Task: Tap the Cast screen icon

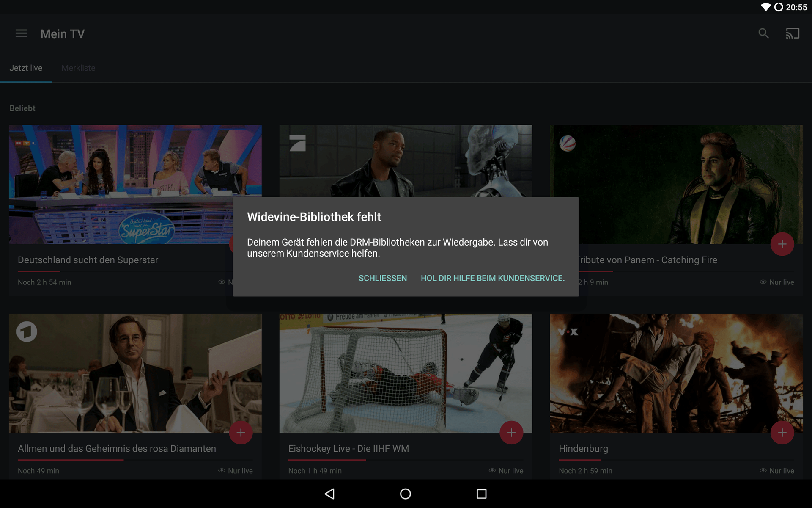Action: point(793,33)
